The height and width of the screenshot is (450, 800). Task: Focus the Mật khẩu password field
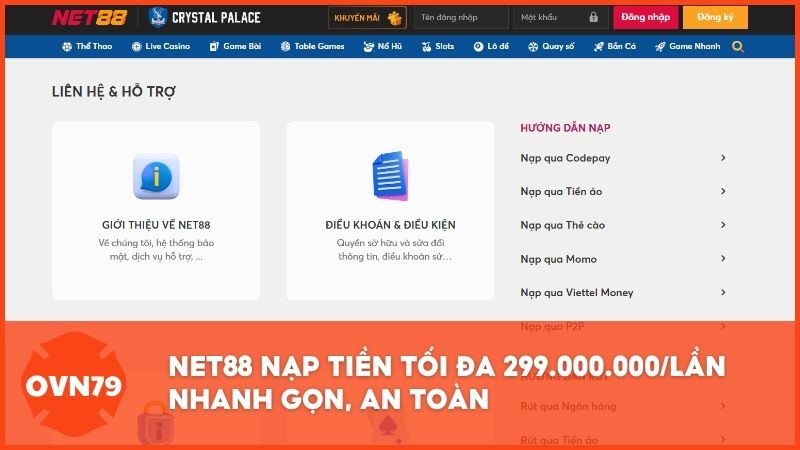[560, 17]
